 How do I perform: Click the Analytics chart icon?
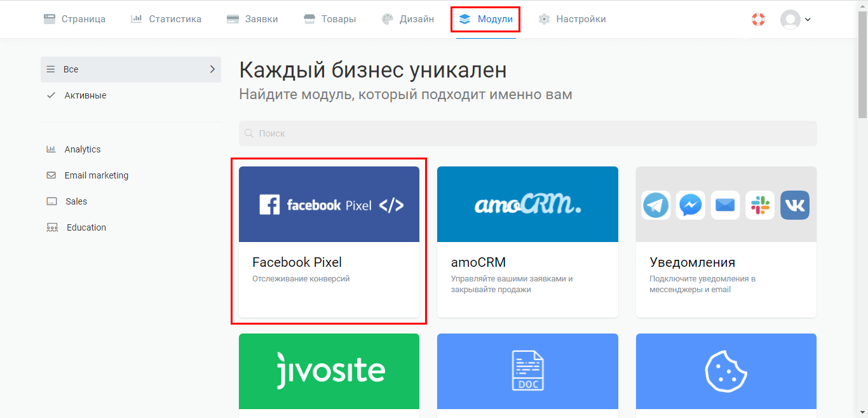(51, 149)
